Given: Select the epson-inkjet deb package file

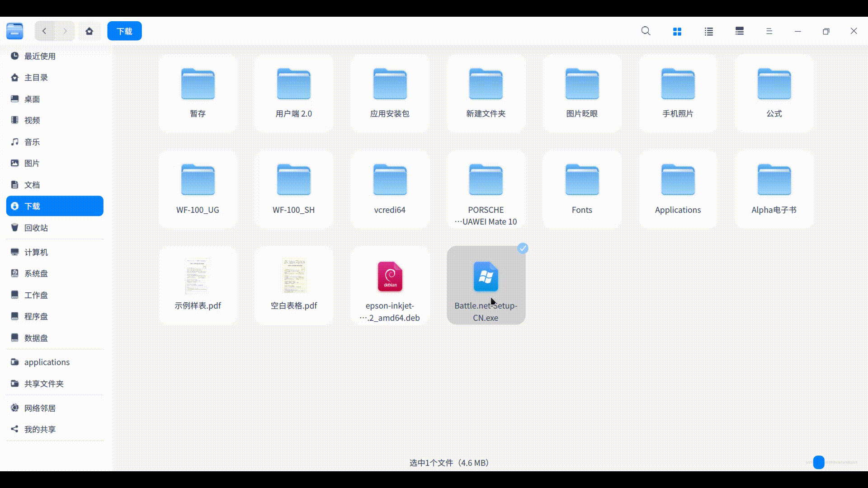Looking at the screenshot, I should pos(390,277).
